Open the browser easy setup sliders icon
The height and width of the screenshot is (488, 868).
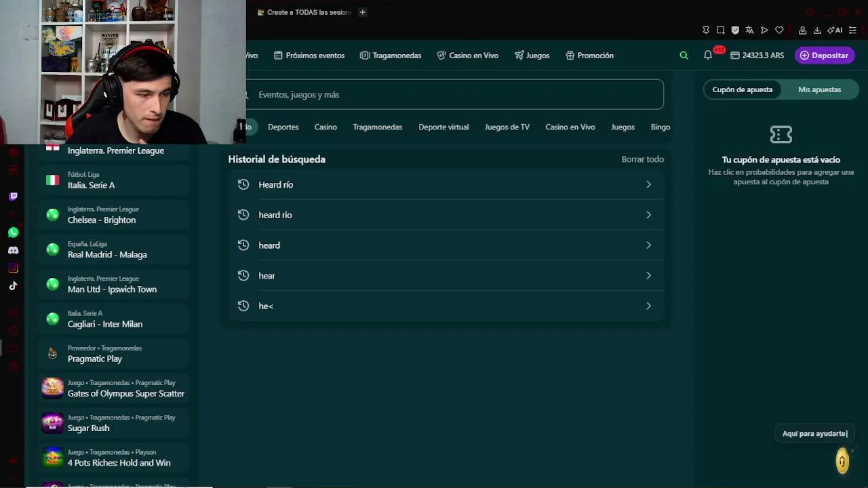click(x=852, y=30)
